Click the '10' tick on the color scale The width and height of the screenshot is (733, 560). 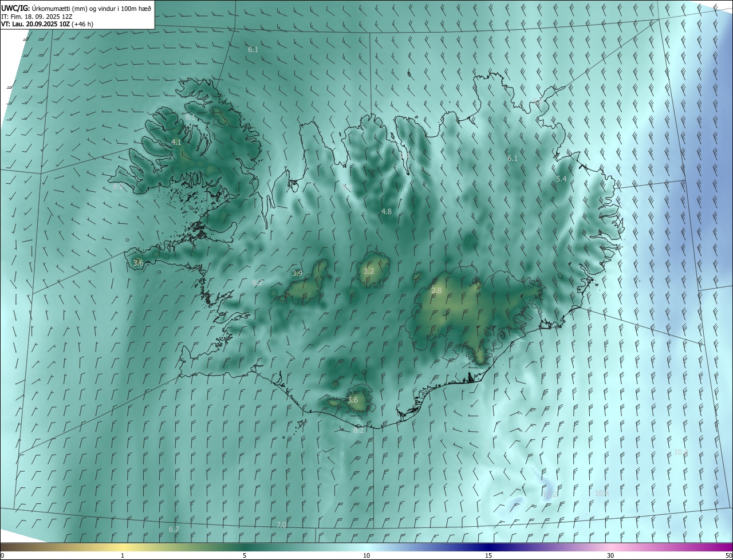tap(366, 555)
